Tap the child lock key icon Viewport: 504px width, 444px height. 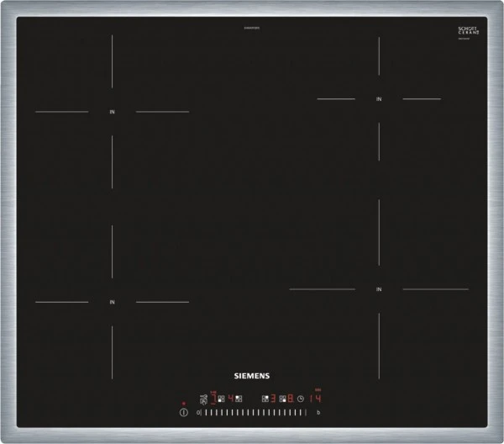[203, 399]
